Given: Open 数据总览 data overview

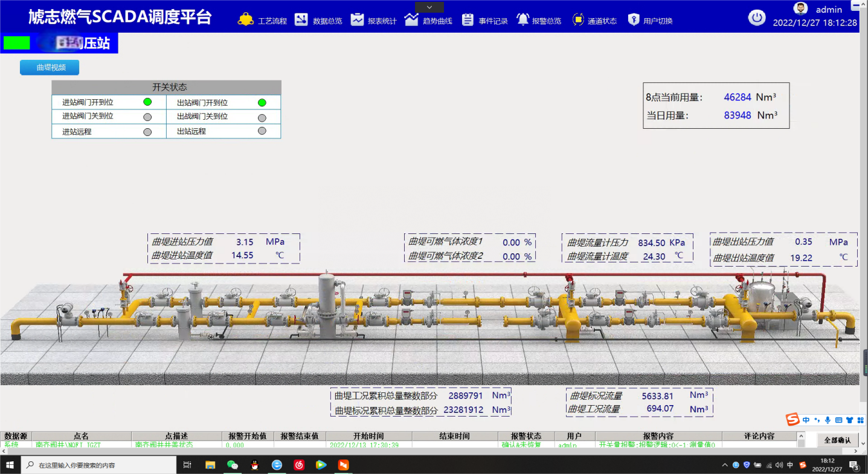Looking at the screenshot, I should coord(318,20).
